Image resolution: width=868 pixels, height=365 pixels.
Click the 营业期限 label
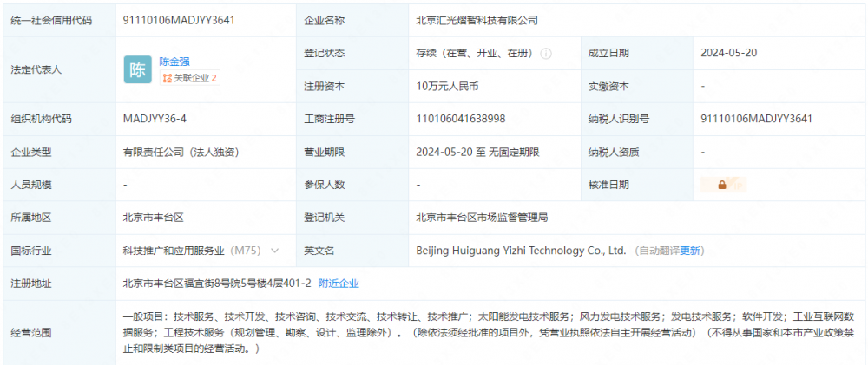coord(324,152)
